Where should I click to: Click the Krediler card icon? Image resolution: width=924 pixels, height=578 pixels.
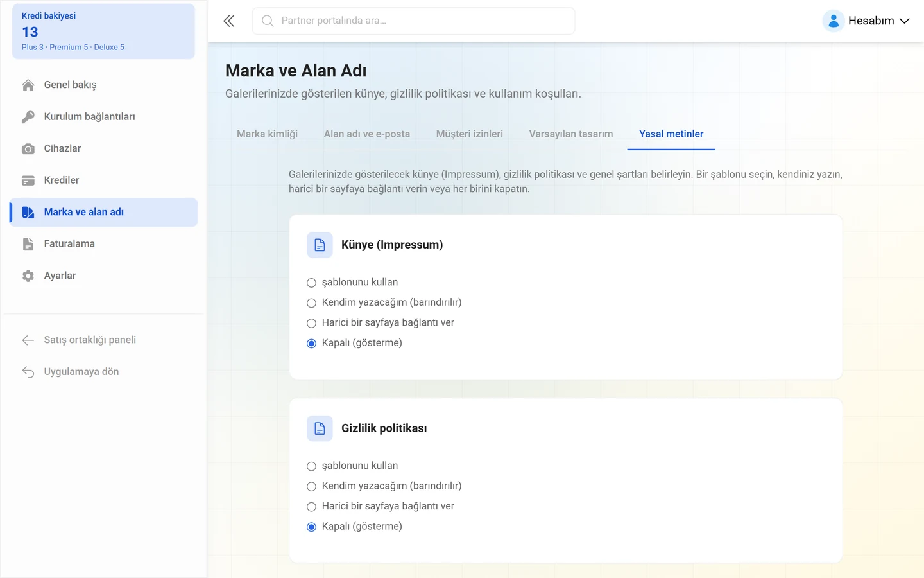(x=28, y=180)
